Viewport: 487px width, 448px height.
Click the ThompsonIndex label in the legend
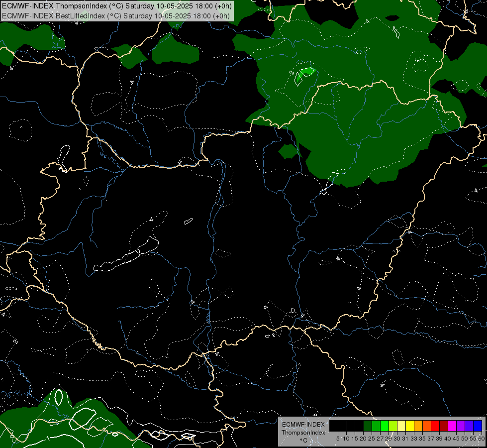[x=303, y=433]
